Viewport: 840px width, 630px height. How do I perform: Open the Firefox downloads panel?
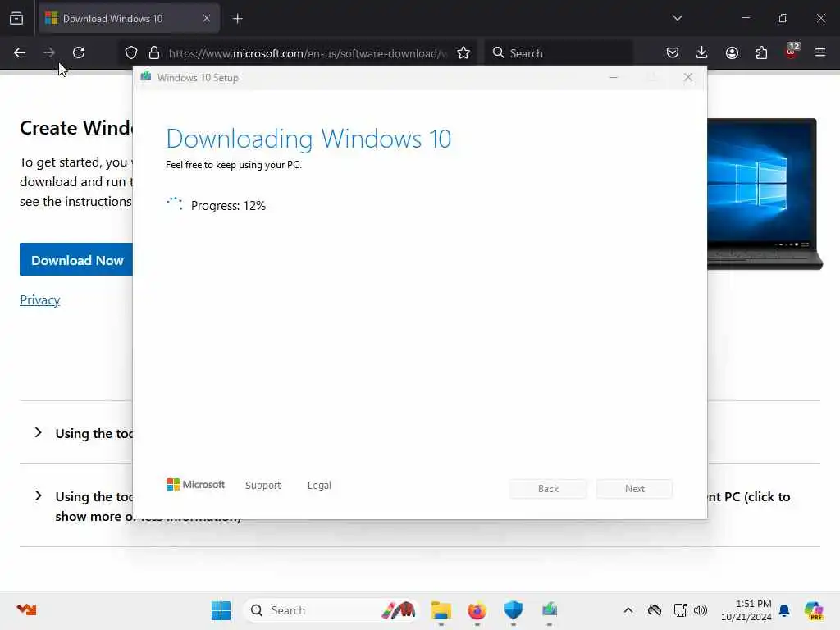tap(702, 52)
